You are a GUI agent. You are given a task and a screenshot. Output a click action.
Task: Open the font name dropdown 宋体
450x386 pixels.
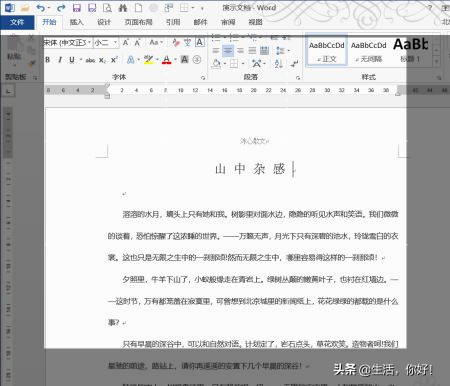click(x=89, y=42)
